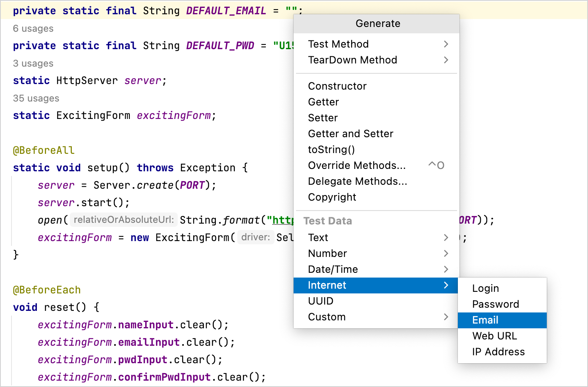Open Override Methods... dialog
The width and height of the screenshot is (588, 387).
point(376,165)
